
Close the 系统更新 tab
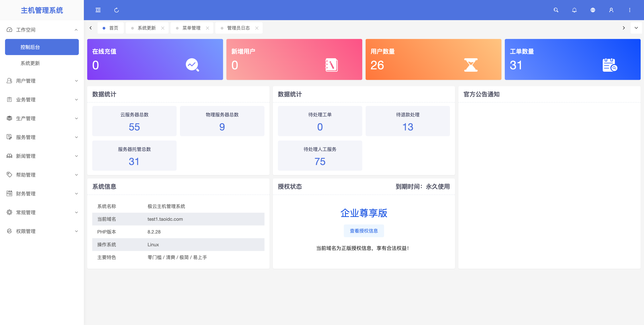tap(163, 28)
